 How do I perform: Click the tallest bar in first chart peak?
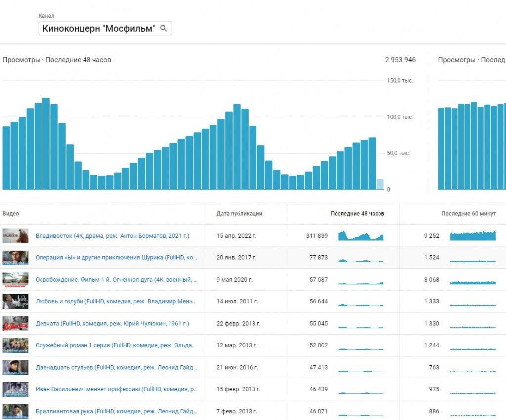46,144
